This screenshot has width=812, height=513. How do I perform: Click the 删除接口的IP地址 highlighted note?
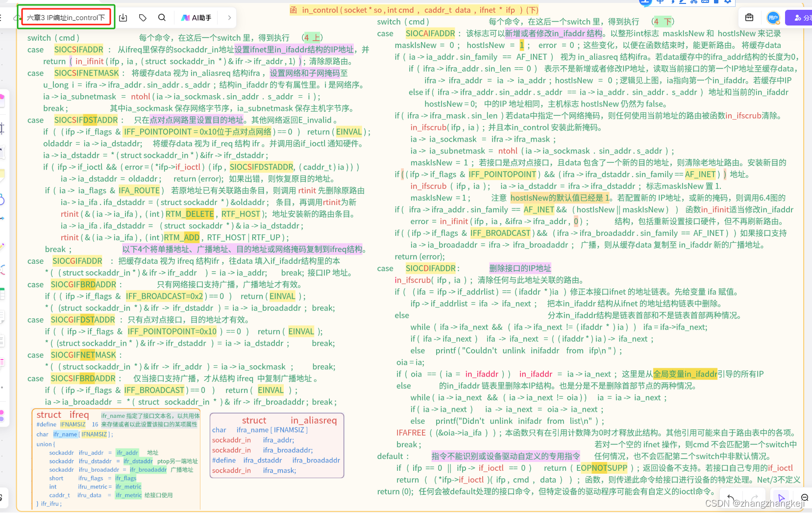tap(520, 268)
